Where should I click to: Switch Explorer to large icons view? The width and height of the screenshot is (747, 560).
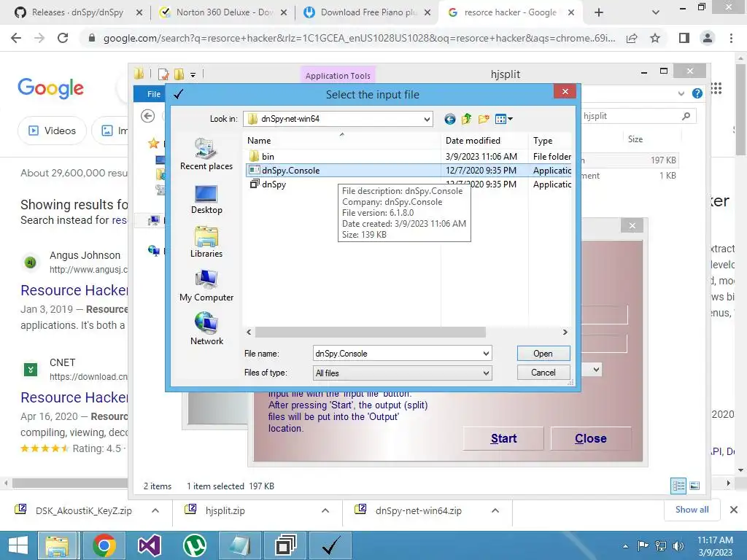(694, 486)
